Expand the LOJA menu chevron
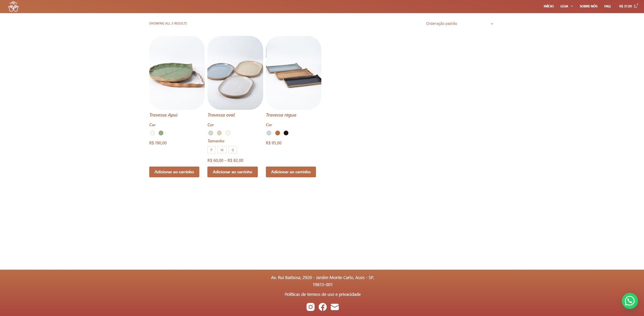Screen dimensions: 644x316 pyautogui.click(x=572, y=6)
